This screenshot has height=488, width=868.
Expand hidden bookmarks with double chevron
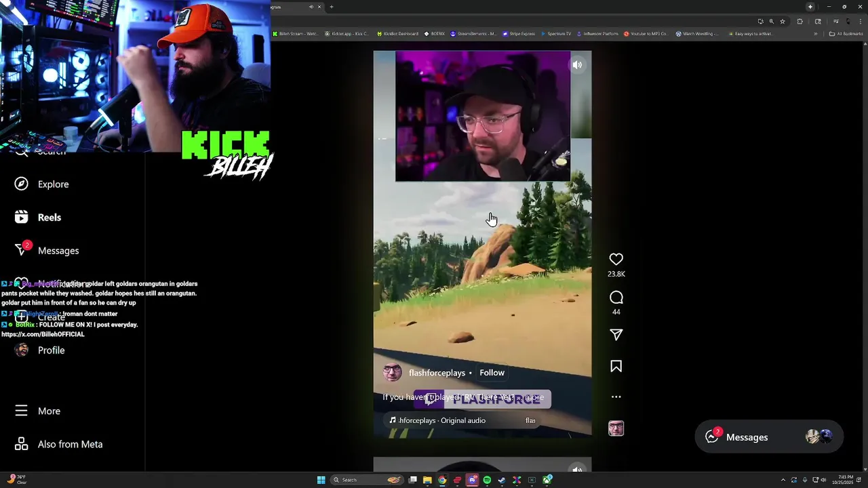(x=816, y=34)
